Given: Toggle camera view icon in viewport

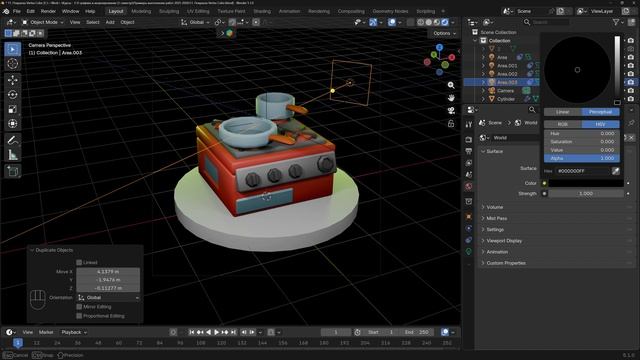Looking at the screenshot, I should [451, 111].
